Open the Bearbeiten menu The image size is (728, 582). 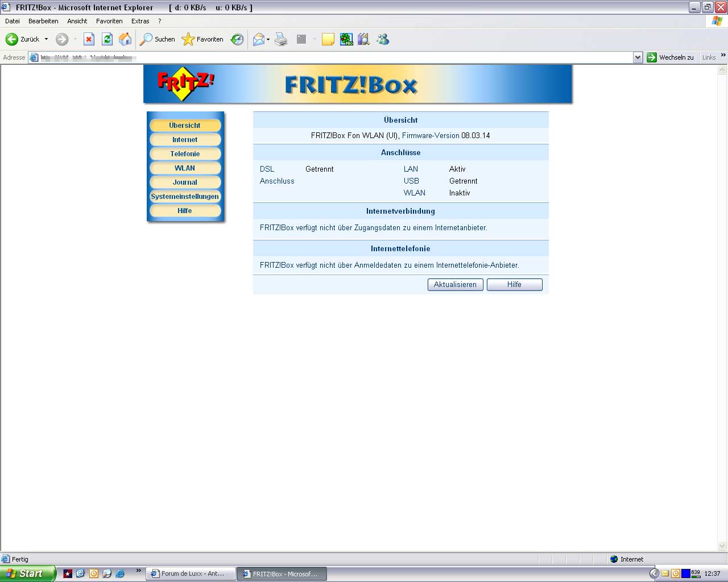click(x=43, y=21)
